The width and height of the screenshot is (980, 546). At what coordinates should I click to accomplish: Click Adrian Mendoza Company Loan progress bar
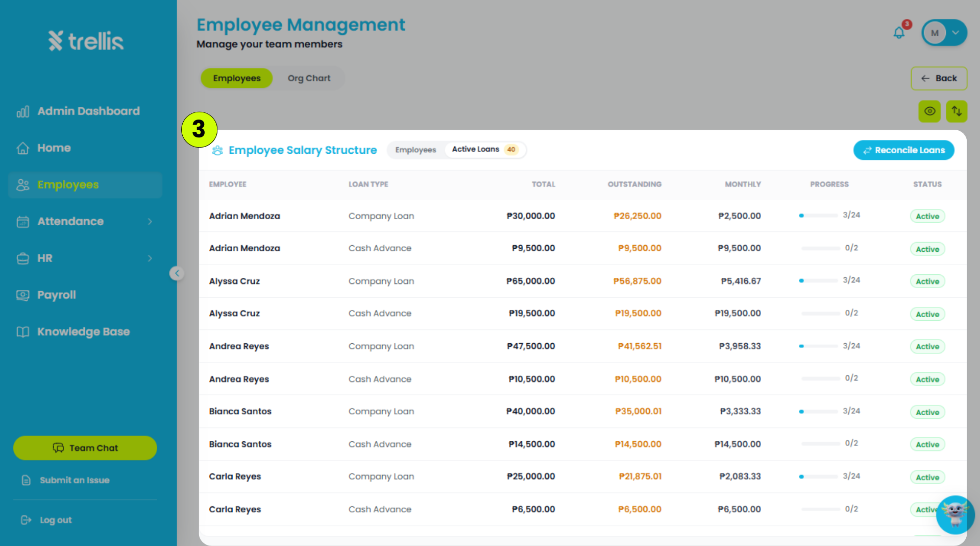[818, 216]
